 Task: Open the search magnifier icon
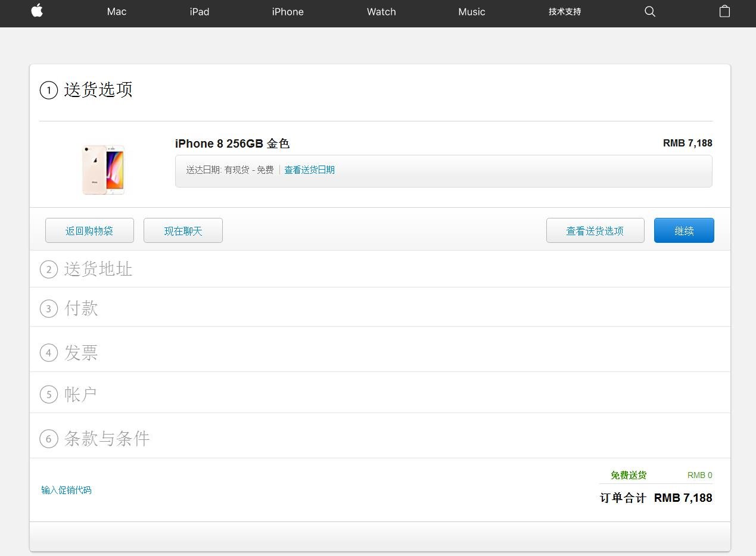[650, 11]
